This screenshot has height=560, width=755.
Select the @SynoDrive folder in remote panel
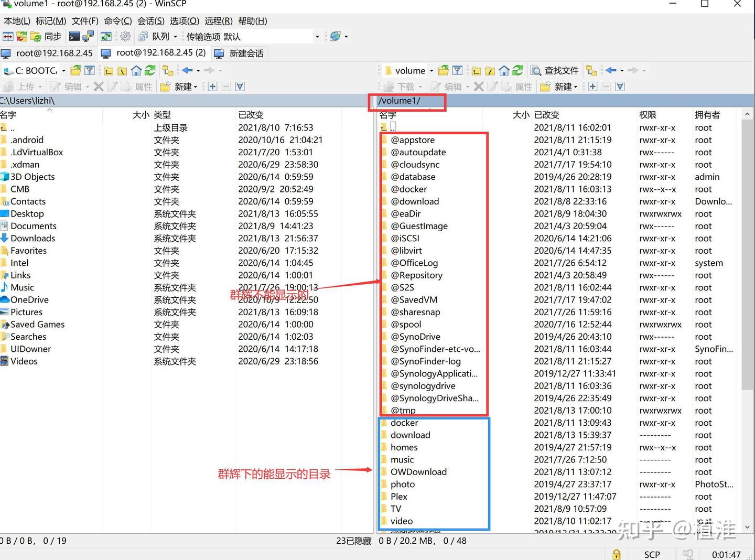point(415,337)
